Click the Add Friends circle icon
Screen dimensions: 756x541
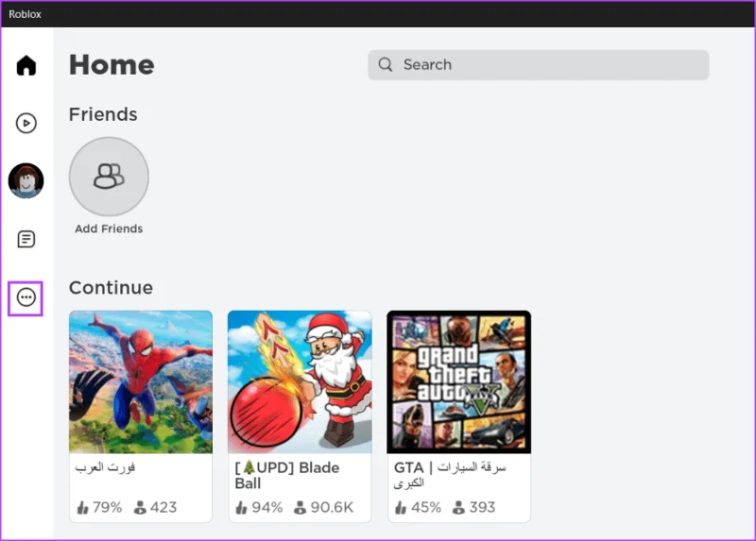click(x=109, y=177)
